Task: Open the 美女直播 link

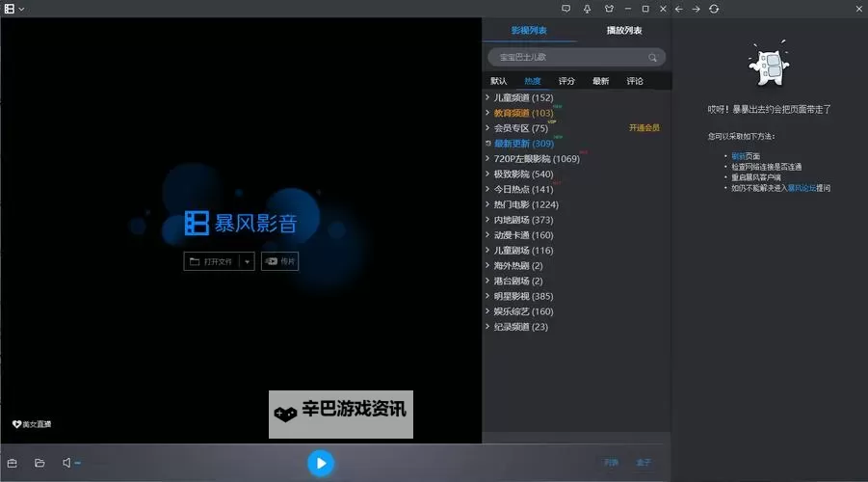Action: coord(32,424)
